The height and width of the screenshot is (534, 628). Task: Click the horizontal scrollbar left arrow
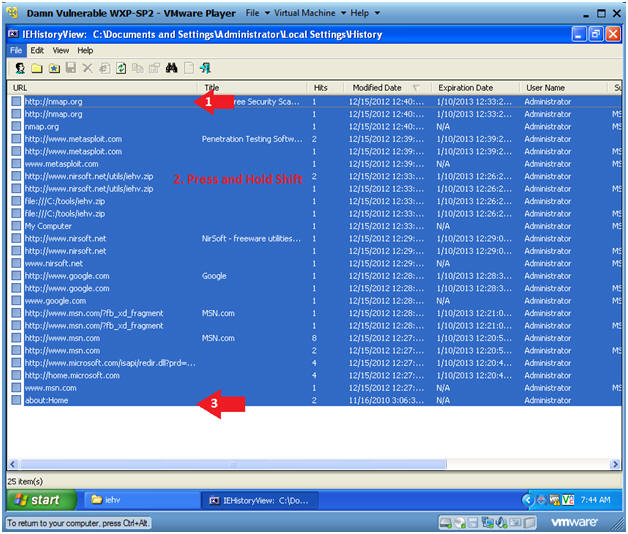coord(12,464)
